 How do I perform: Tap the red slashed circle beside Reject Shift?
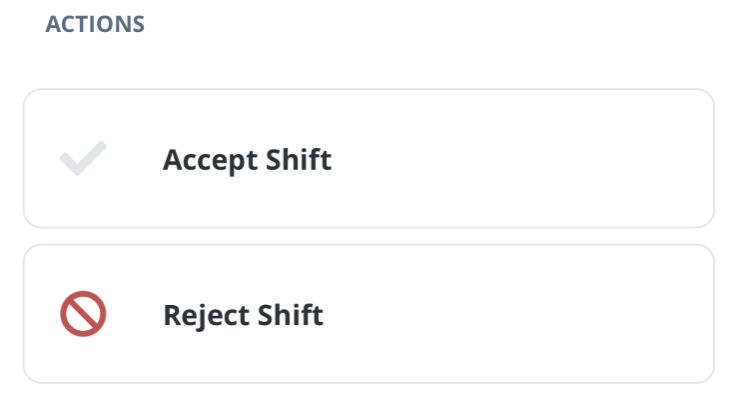[83, 314]
